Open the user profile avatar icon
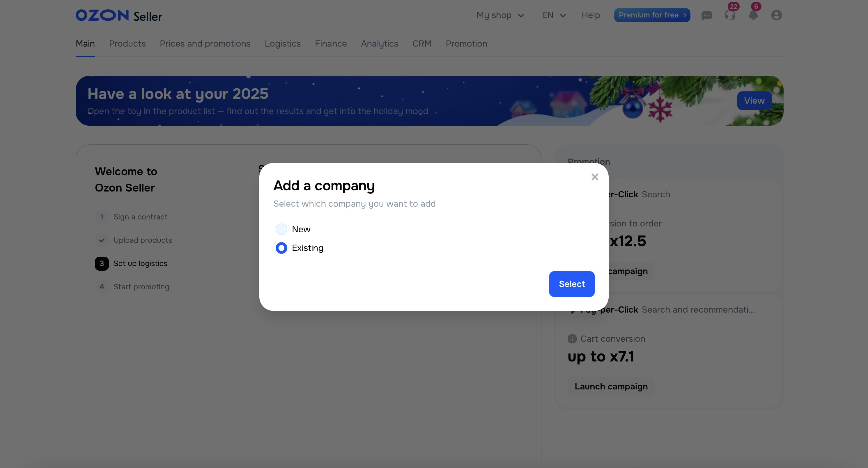Screen dimensions: 868x468 coord(776,15)
